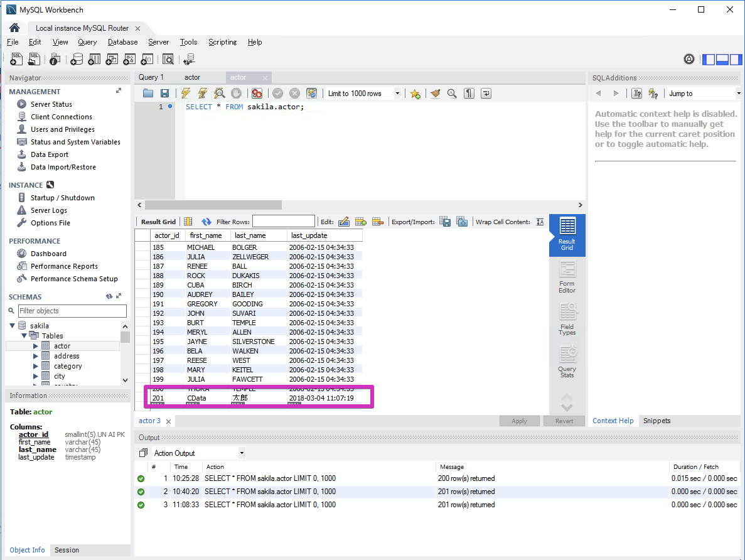Open the Query menu
Screen dimensions: 745x560
point(87,42)
